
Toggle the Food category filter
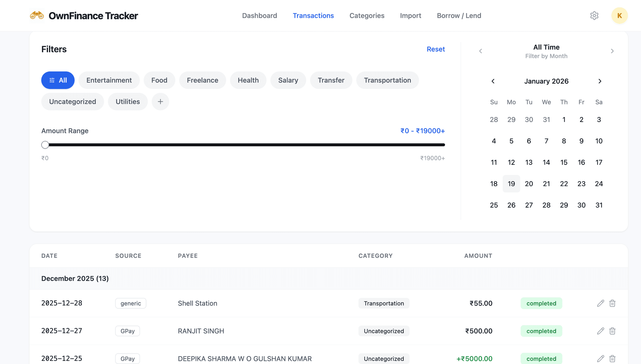click(x=159, y=80)
